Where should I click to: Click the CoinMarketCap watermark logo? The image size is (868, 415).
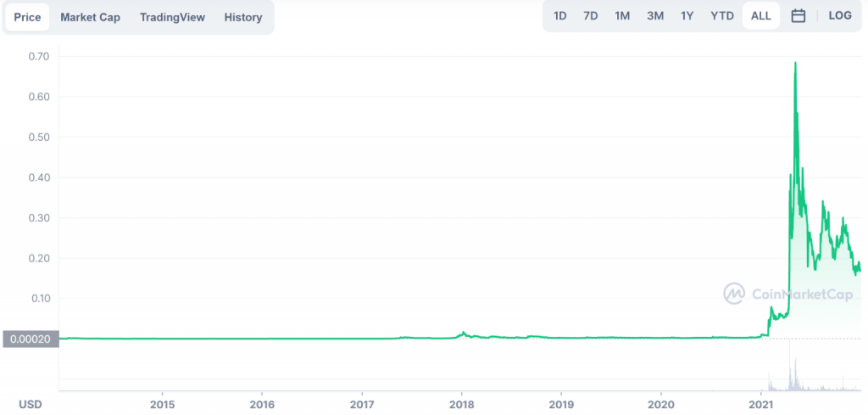pyautogui.click(x=787, y=294)
